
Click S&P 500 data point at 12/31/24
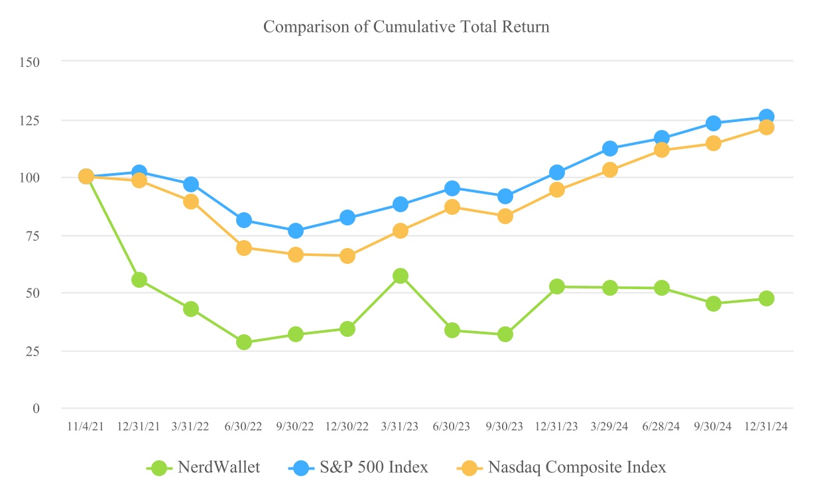pos(766,117)
